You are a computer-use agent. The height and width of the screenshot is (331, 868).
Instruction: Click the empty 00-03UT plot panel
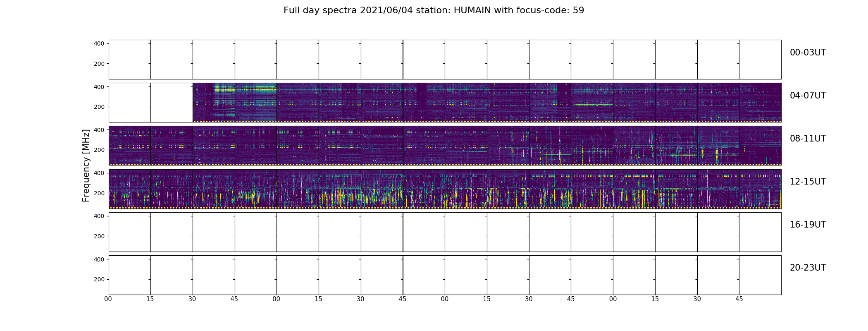click(x=445, y=60)
